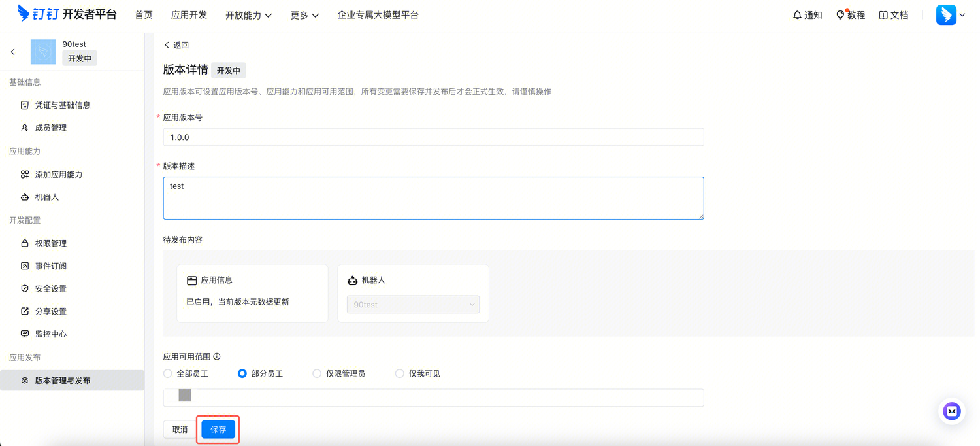
Task: Open 添加应用能力 panel
Action: point(59,174)
